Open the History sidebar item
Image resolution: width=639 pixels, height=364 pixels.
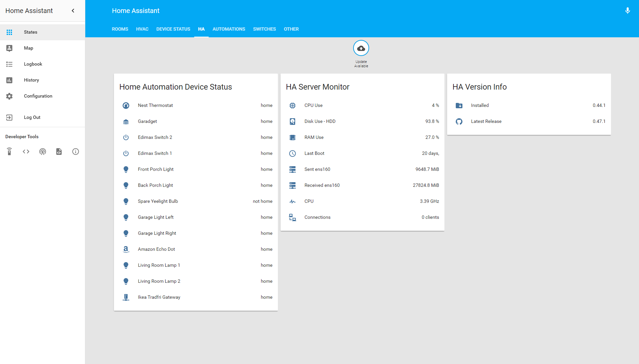tap(31, 80)
